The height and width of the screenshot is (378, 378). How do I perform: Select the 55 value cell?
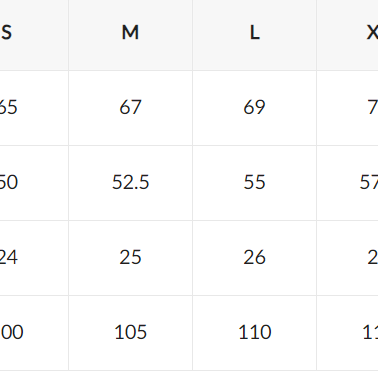pyautogui.click(x=254, y=183)
